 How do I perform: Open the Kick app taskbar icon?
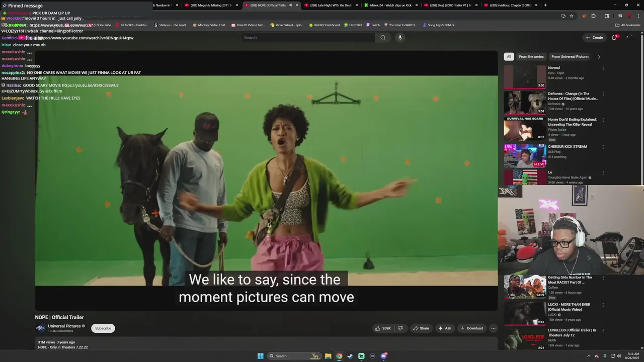coord(361,356)
